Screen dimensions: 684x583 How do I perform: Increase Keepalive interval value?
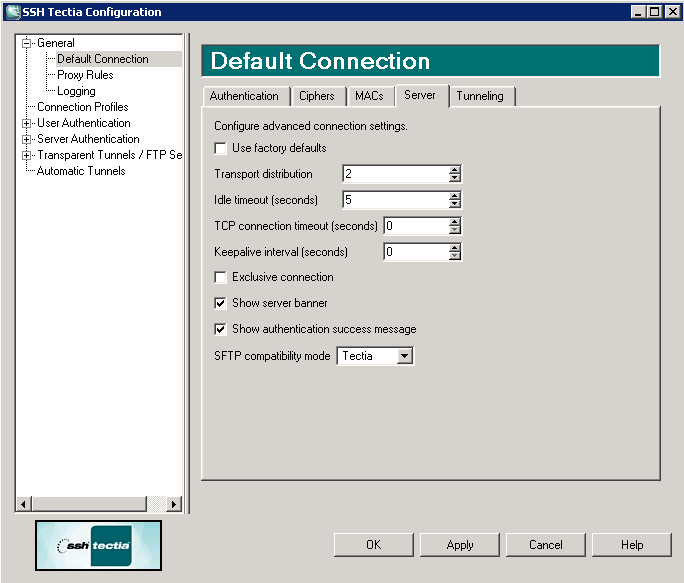(x=455, y=247)
